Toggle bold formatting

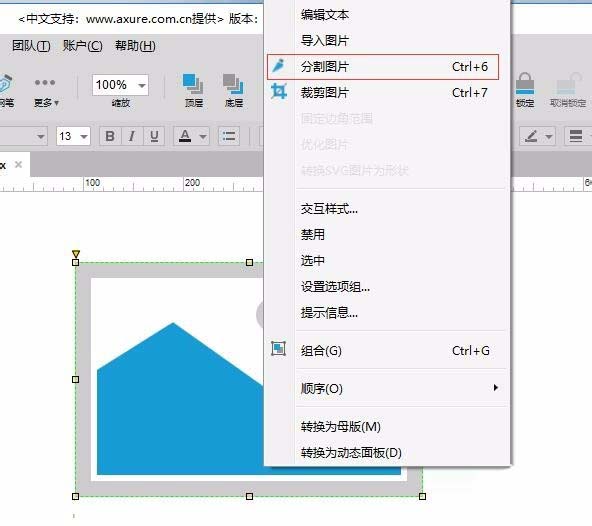(110, 136)
